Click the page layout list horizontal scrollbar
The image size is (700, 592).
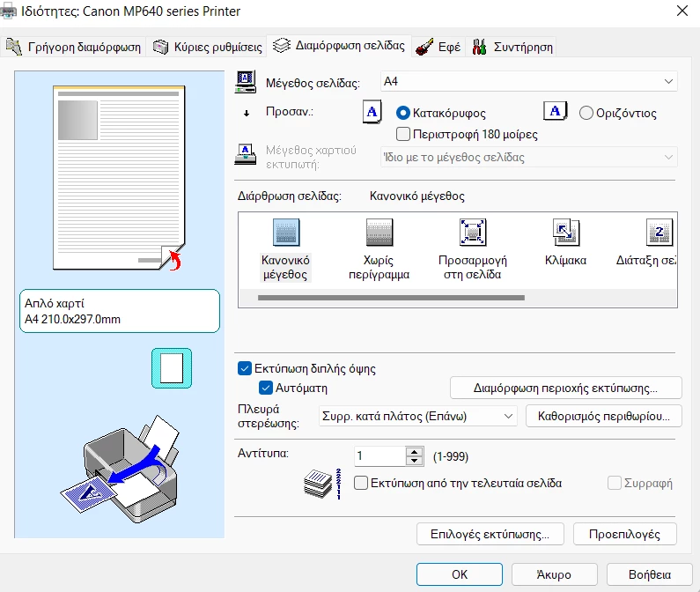[391, 298]
